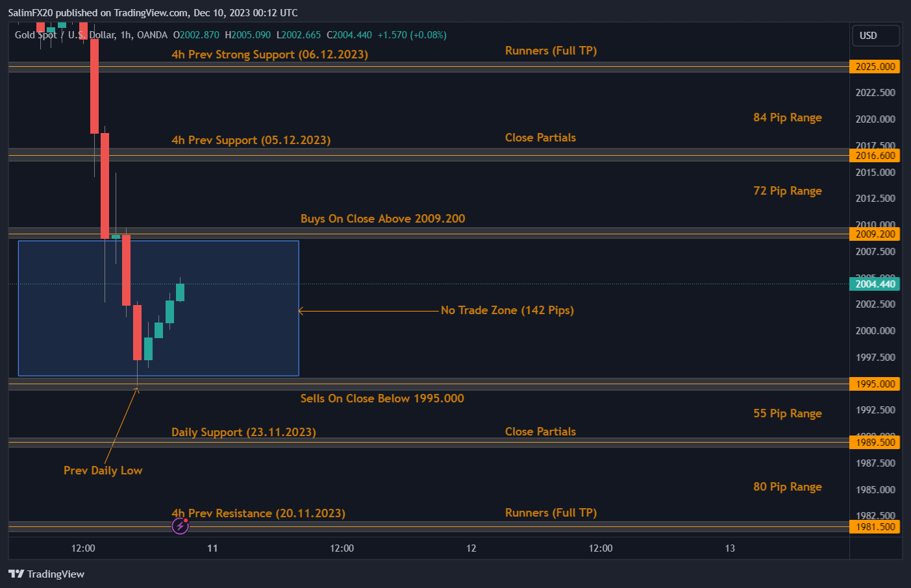The image size is (911, 588).
Task: Click '4h Prev Resistance (20.11.2023)' label
Action: coord(258,513)
